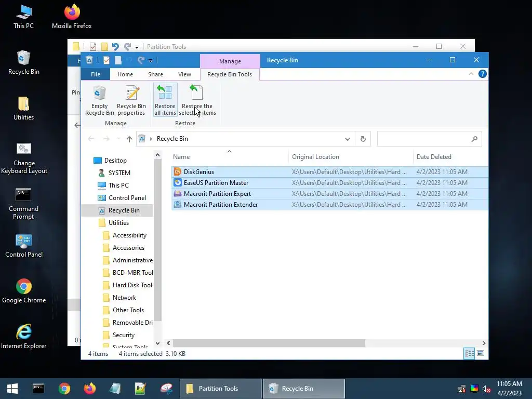Click the muted volume tray icon

tap(486, 389)
